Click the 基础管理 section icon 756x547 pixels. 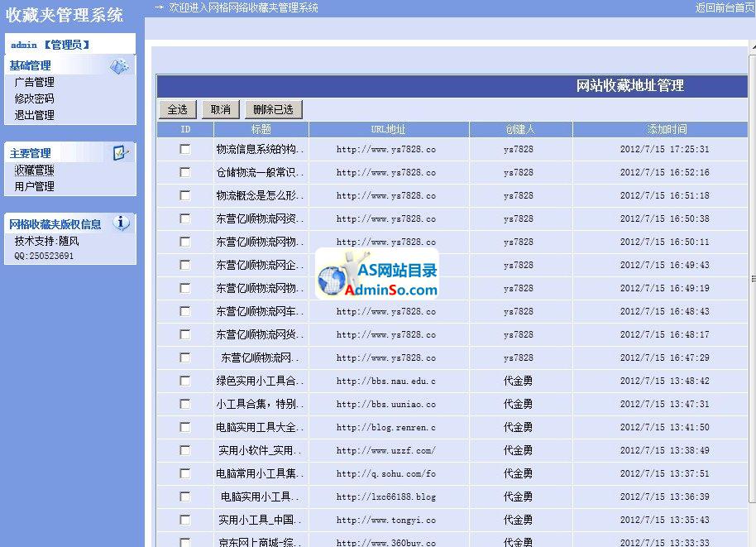[119, 66]
